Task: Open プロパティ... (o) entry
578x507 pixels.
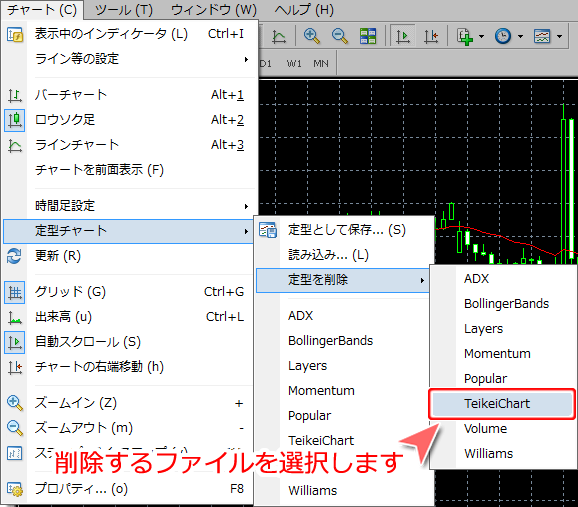Action: coord(128,489)
